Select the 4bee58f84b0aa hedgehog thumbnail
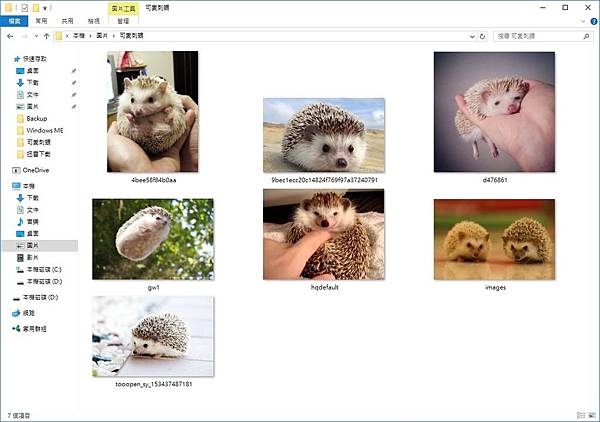This screenshot has height=422, width=600. click(x=153, y=112)
